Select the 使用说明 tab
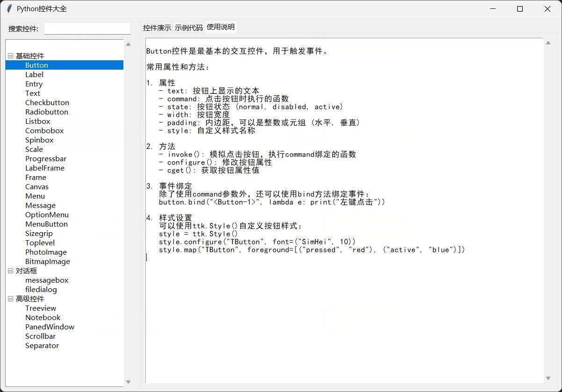The width and height of the screenshot is (562, 392). coord(220,27)
